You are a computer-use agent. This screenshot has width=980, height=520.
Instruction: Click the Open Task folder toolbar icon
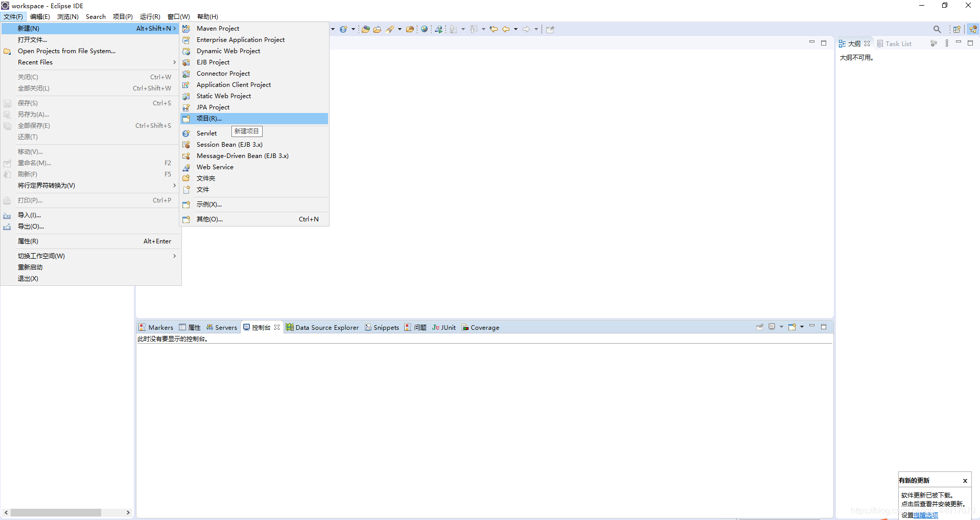click(377, 29)
